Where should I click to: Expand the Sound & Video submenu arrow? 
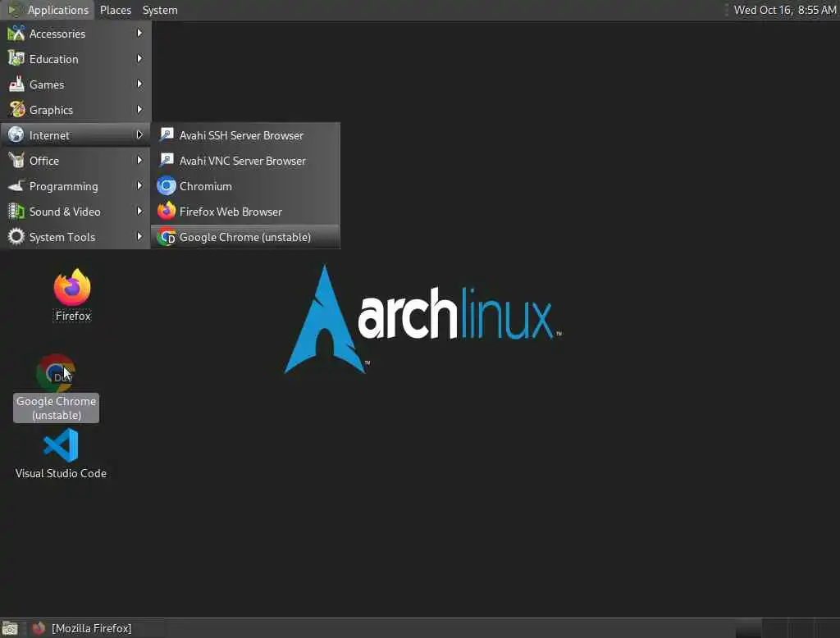pos(139,211)
